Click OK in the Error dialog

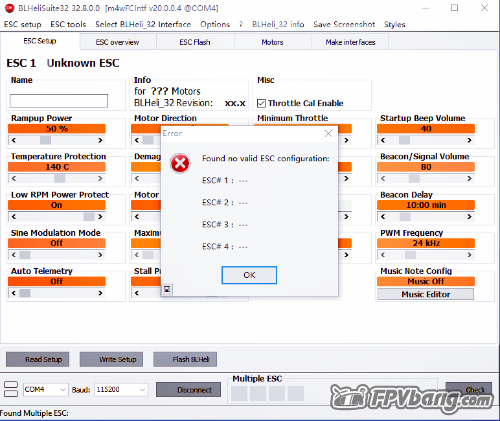[x=249, y=275]
